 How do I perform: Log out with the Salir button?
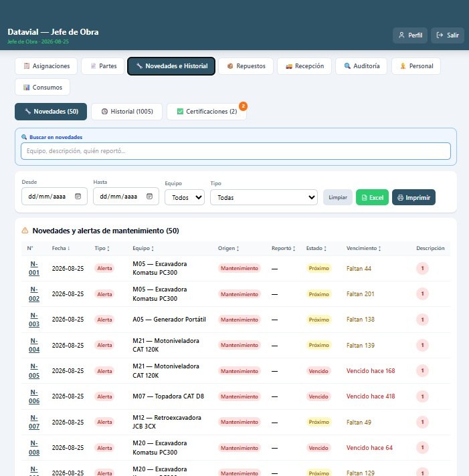448,35
